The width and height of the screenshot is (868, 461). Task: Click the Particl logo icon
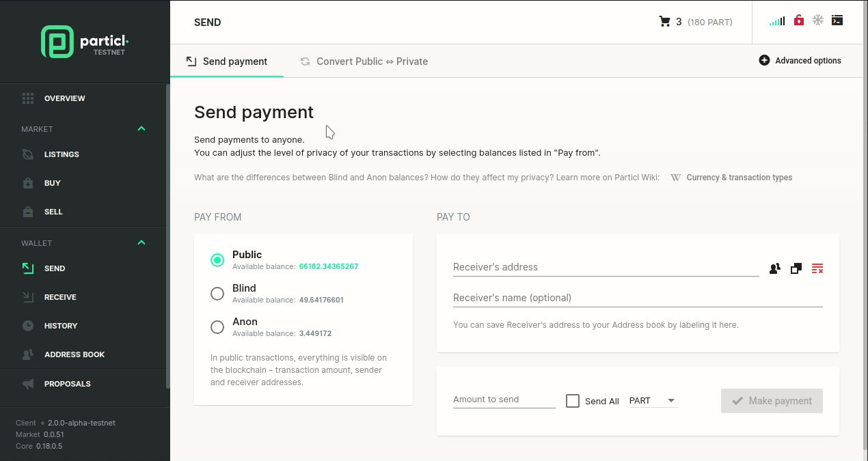tap(57, 42)
